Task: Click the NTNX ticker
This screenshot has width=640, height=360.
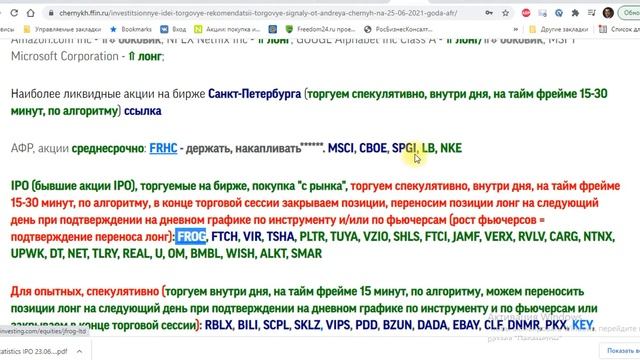Action: [x=598, y=237]
